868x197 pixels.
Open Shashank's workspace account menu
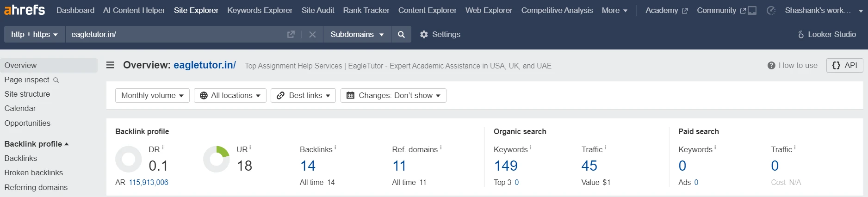[x=824, y=10]
